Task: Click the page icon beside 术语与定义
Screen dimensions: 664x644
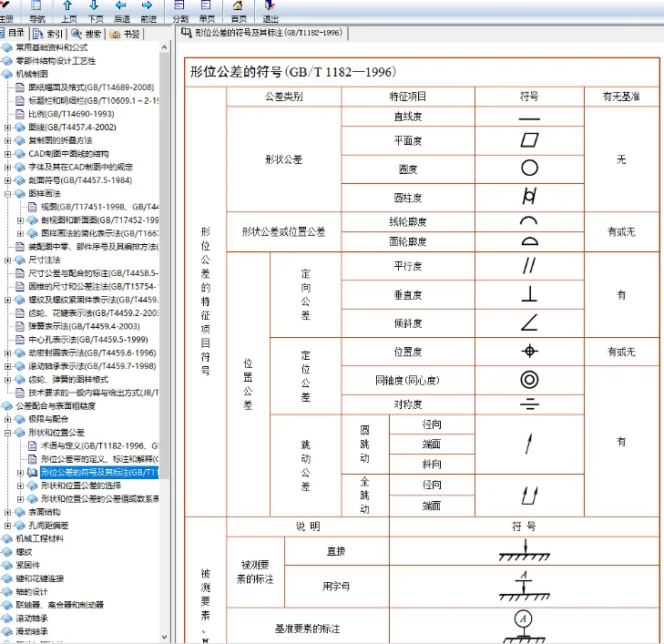Action: 32,445
